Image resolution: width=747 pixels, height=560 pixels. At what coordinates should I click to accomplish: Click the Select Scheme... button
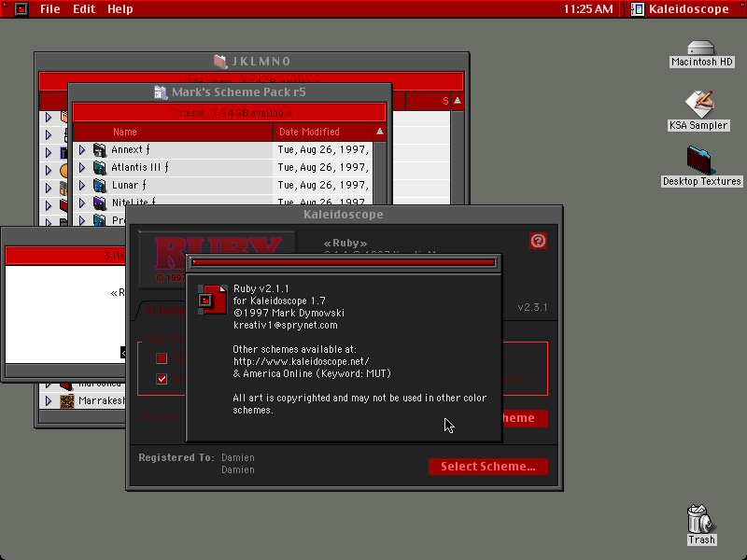tap(488, 467)
